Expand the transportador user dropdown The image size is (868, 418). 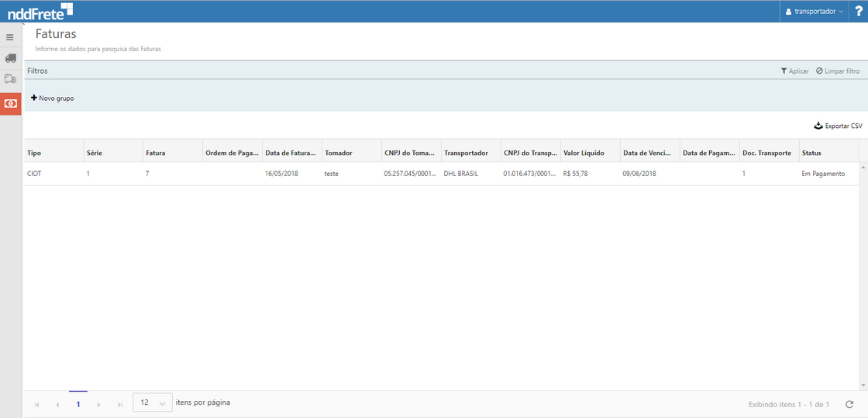click(814, 12)
